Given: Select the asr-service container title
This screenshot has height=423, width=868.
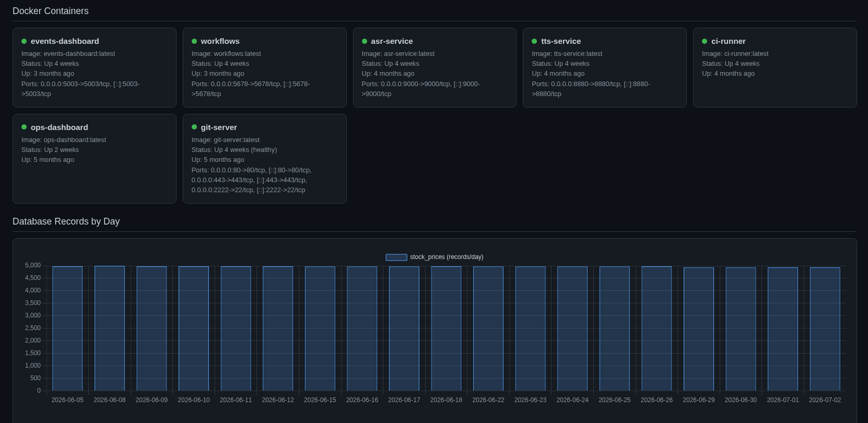Looking at the screenshot, I should tap(392, 41).
